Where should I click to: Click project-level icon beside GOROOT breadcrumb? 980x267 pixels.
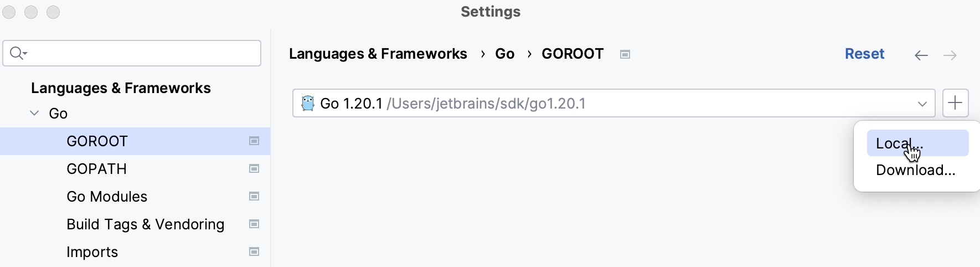click(625, 54)
